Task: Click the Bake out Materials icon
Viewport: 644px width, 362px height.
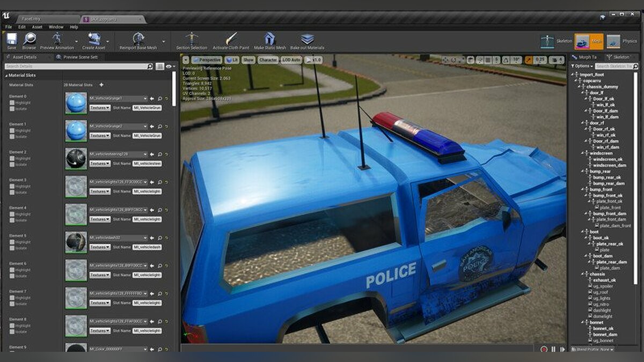Action: 307,39
